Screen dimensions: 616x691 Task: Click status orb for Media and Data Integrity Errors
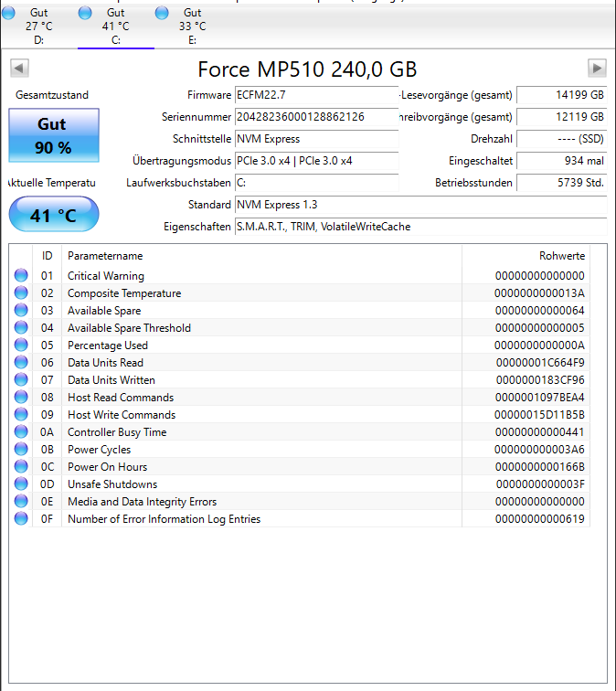coord(21,501)
